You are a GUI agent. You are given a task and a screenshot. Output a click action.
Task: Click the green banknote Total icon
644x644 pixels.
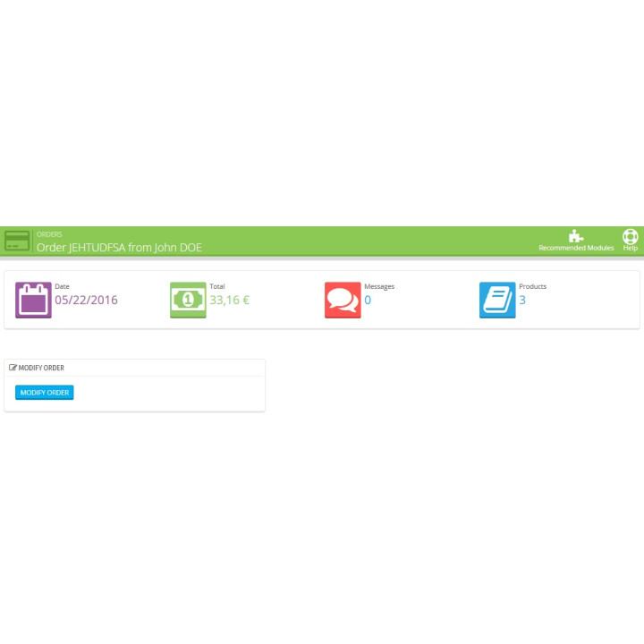(188, 300)
